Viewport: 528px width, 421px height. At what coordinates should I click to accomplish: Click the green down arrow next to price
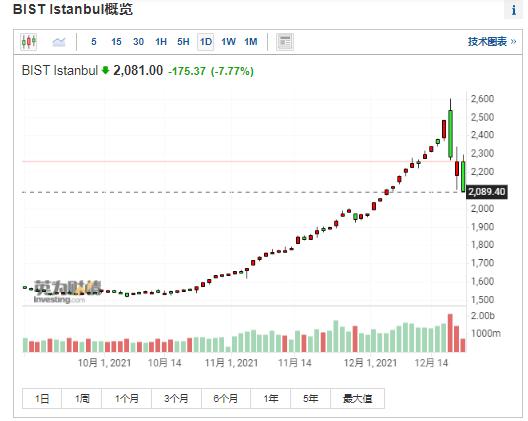pyautogui.click(x=106, y=70)
